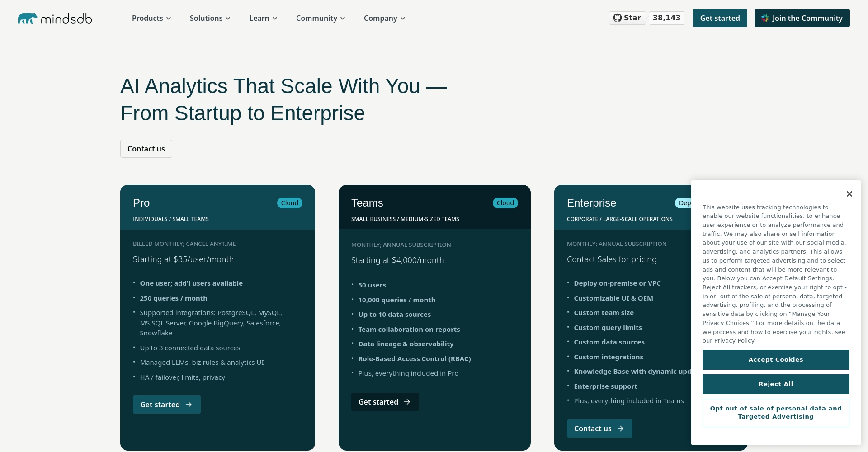868x452 pixels.
Task: Click Contact us below the headline
Action: (x=146, y=149)
